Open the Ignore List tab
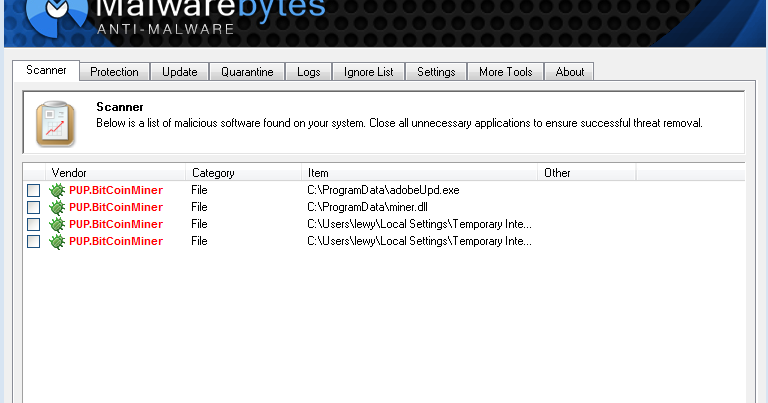The width and height of the screenshot is (768, 403). tap(368, 72)
